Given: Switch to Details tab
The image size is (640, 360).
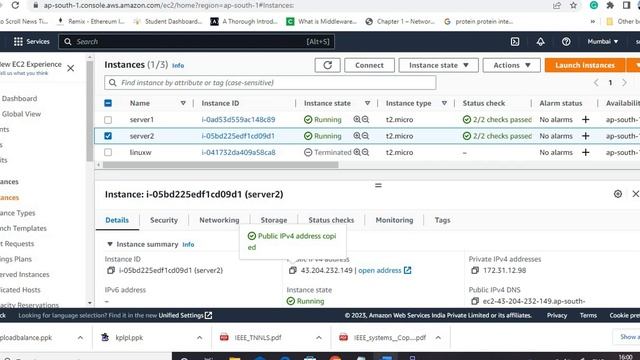Looking at the screenshot, I should point(117,220).
